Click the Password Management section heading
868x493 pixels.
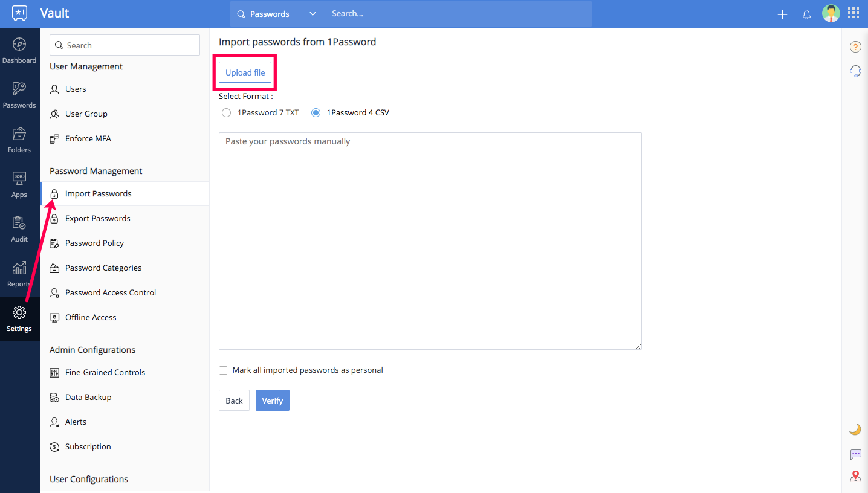tap(96, 171)
